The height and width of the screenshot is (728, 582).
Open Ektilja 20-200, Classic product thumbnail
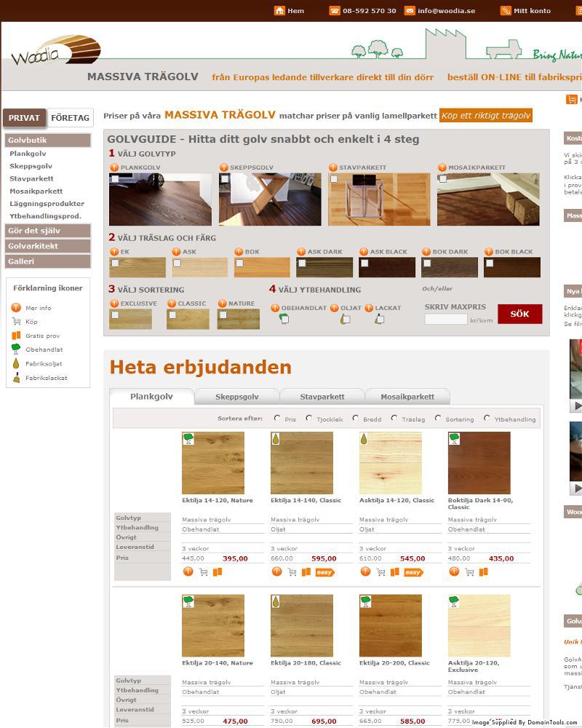click(x=391, y=625)
